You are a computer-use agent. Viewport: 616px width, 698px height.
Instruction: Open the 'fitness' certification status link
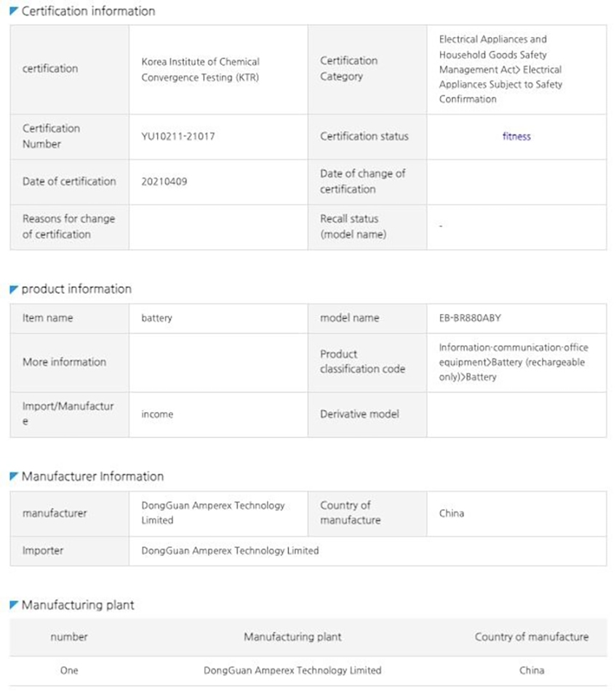tap(516, 136)
